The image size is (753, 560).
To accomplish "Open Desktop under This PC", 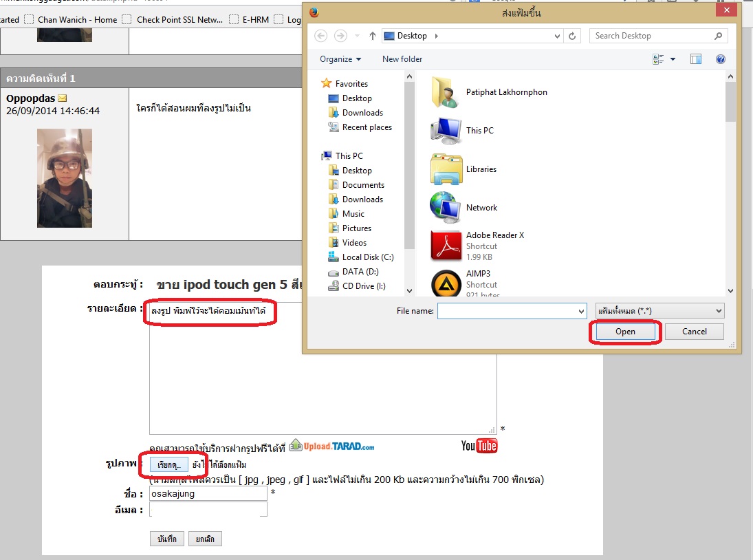I will [356, 171].
